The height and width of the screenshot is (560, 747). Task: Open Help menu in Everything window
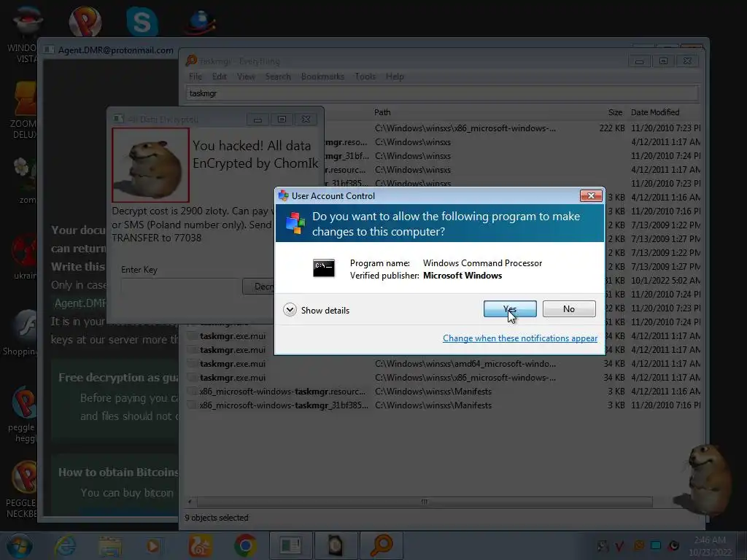click(x=395, y=76)
